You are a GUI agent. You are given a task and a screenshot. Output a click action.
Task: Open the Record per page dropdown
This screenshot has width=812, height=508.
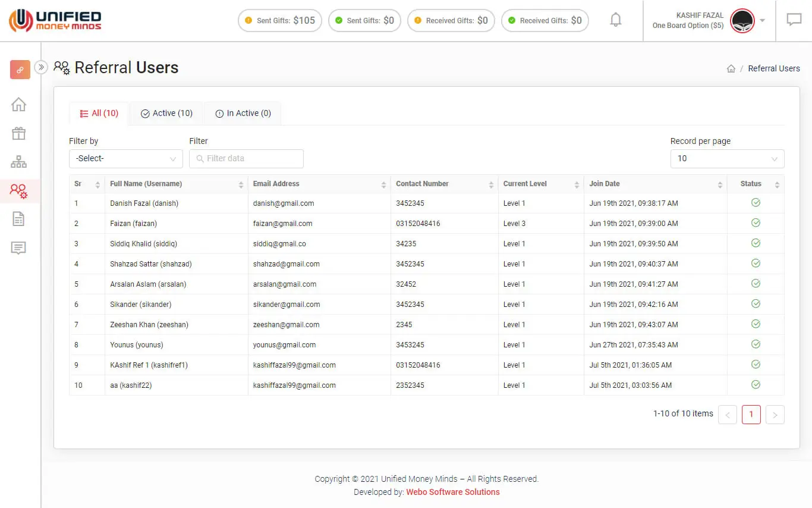[x=727, y=159]
